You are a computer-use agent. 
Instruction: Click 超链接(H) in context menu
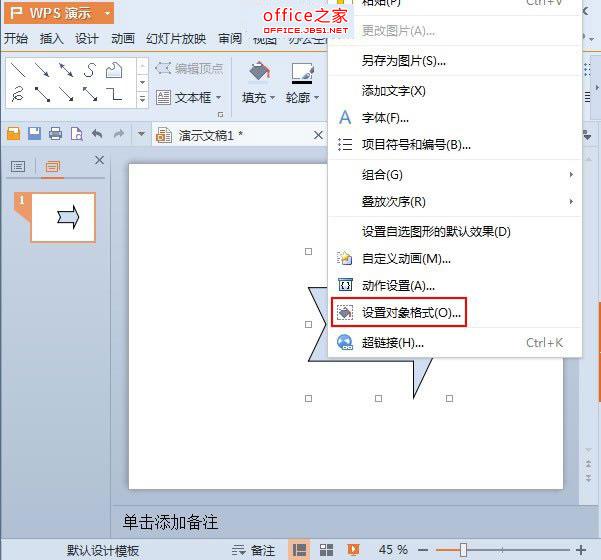(x=392, y=342)
